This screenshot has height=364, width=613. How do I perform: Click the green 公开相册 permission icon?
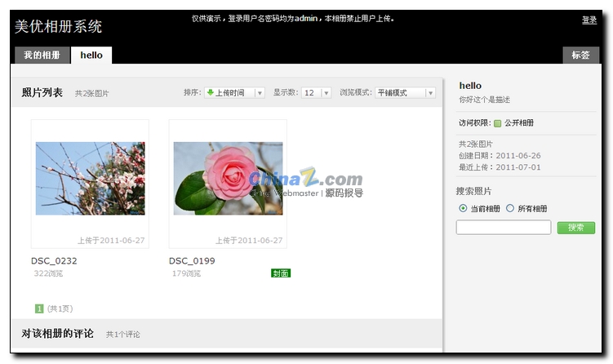tap(497, 123)
